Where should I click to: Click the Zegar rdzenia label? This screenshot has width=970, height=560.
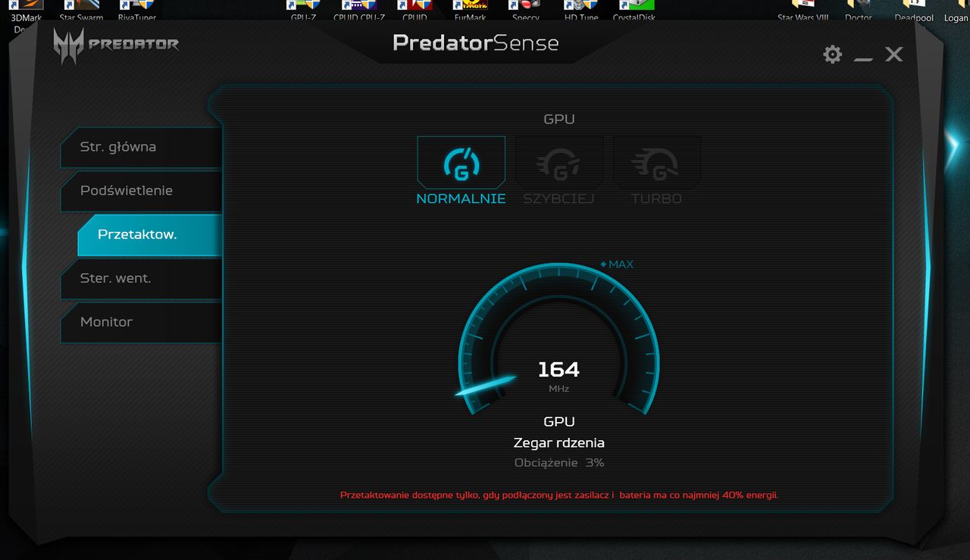click(x=559, y=443)
